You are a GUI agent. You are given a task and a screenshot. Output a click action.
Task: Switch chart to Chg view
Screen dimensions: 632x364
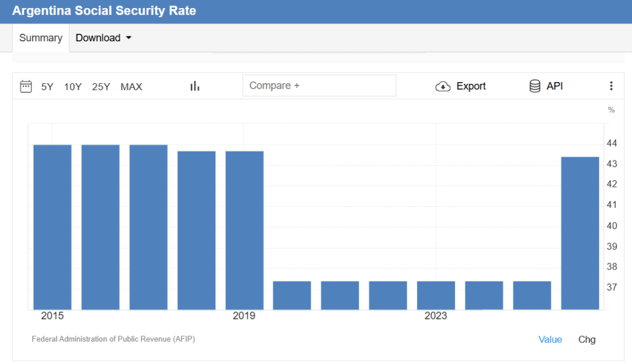pos(587,339)
